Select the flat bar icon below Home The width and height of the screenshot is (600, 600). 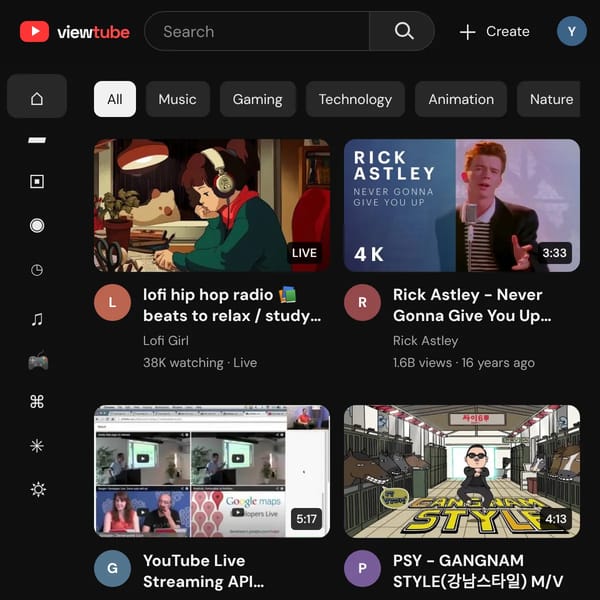click(37, 140)
